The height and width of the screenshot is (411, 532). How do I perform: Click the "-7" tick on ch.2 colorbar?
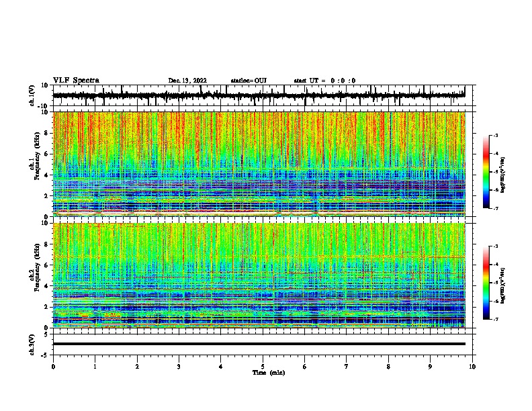tap(495, 319)
